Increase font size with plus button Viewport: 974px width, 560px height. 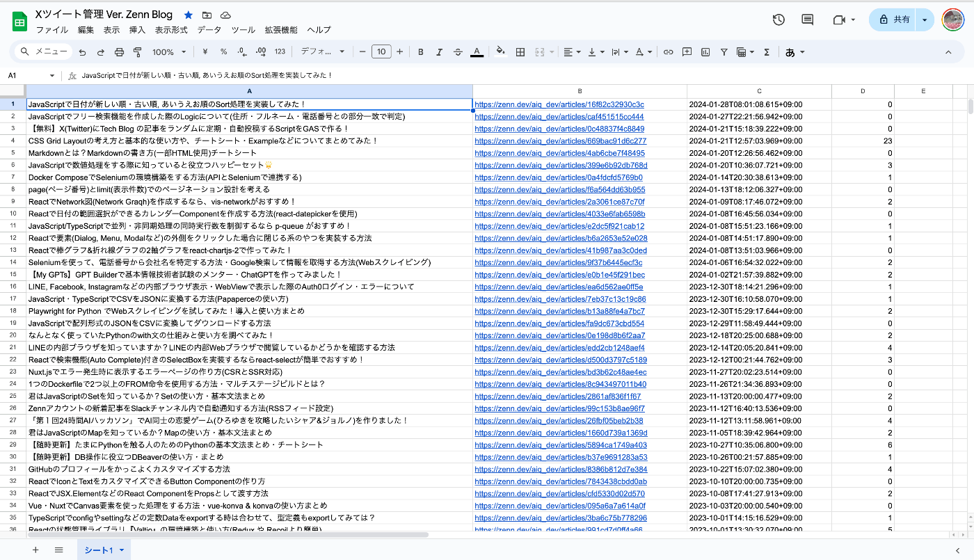point(399,52)
